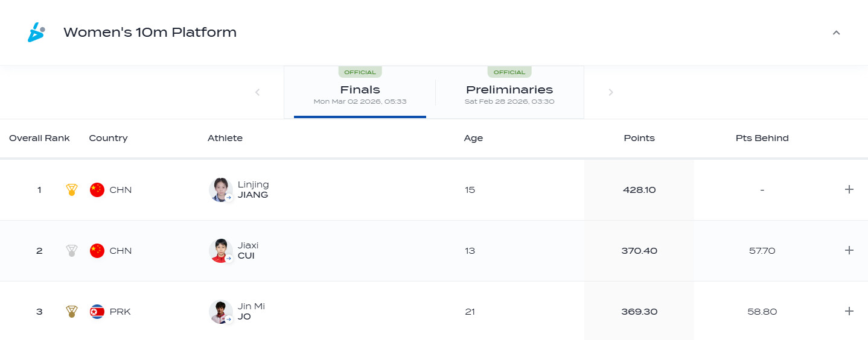Viewport: 868px width, 340px height.
Task: Expand Jiaxi Cui's result details
Action: tap(849, 250)
